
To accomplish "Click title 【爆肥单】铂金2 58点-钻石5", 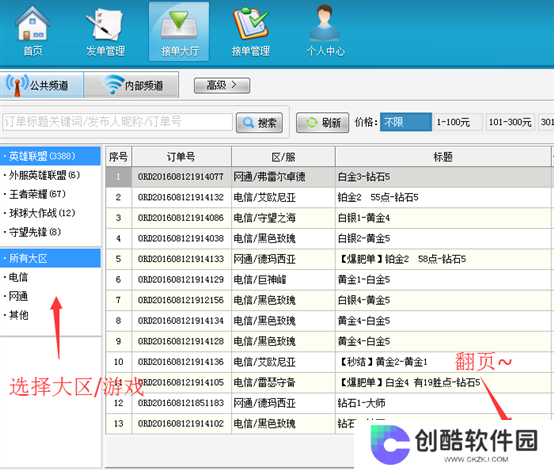I will pyautogui.click(x=402, y=259).
